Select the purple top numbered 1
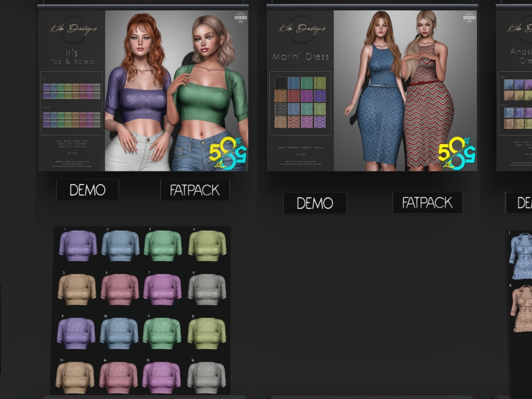 pos(77,245)
